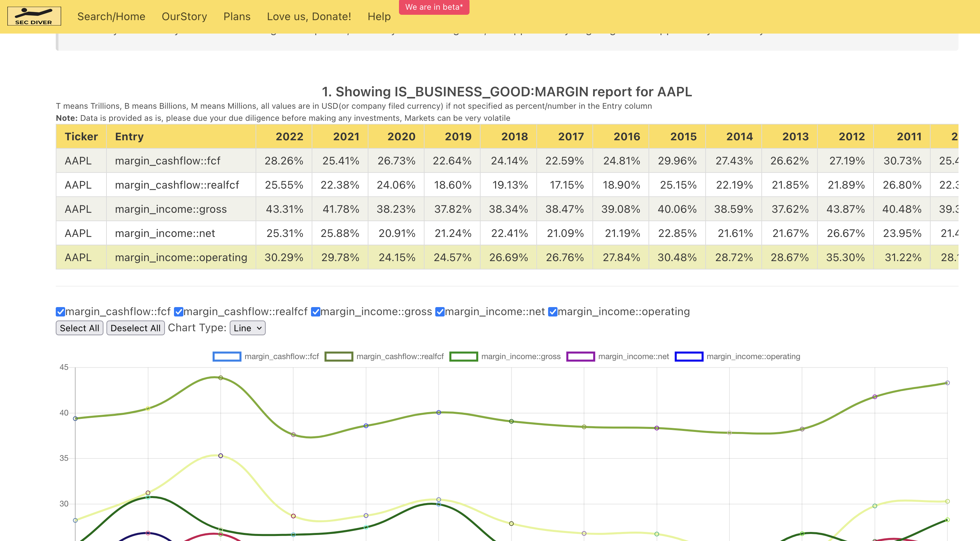Click the margin_income::operating legend swatch
Image resolution: width=980 pixels, height=541 pixels.
point(689,356)
